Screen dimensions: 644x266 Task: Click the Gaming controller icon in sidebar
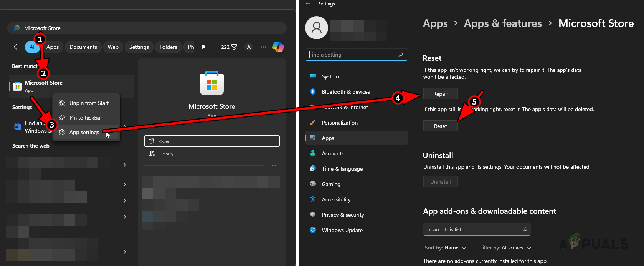coord(313,184)
